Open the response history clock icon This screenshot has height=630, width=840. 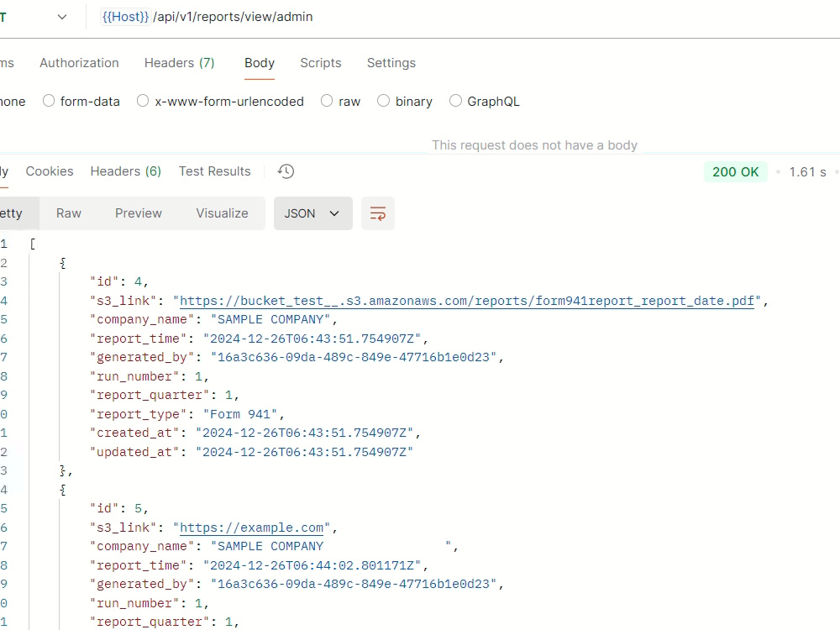(286, 171)
